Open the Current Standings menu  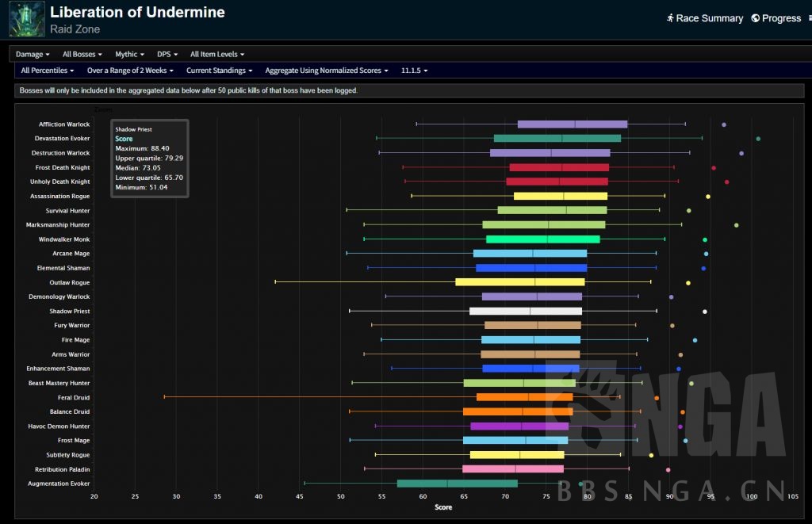pos(220,71)
